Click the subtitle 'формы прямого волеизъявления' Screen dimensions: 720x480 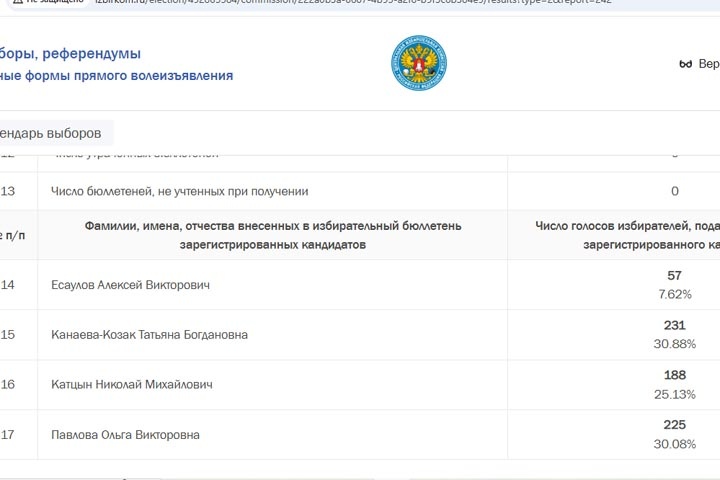pos(129,75)
